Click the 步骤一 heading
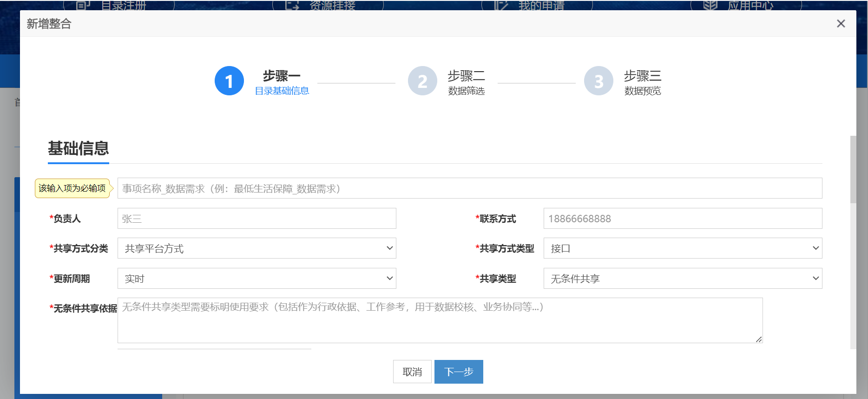Screen dimensions: 868x399 (282, 75)
